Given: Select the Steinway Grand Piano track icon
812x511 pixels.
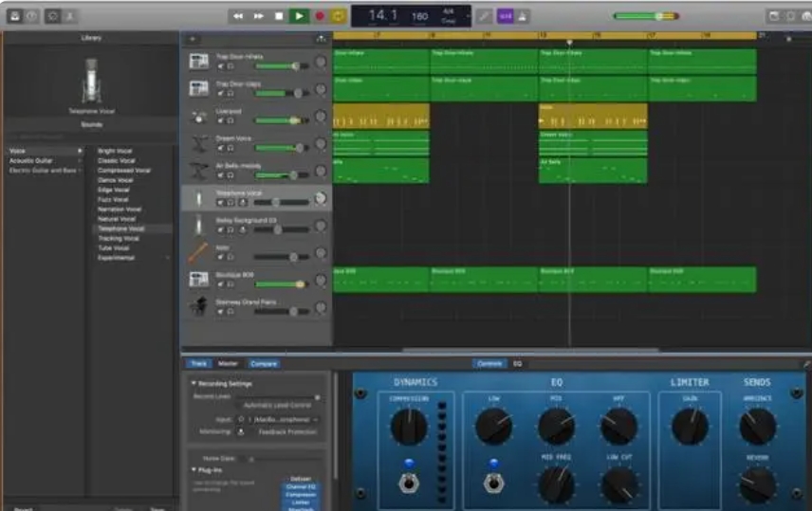Looking at the screenshot, I should coord(199,307).
